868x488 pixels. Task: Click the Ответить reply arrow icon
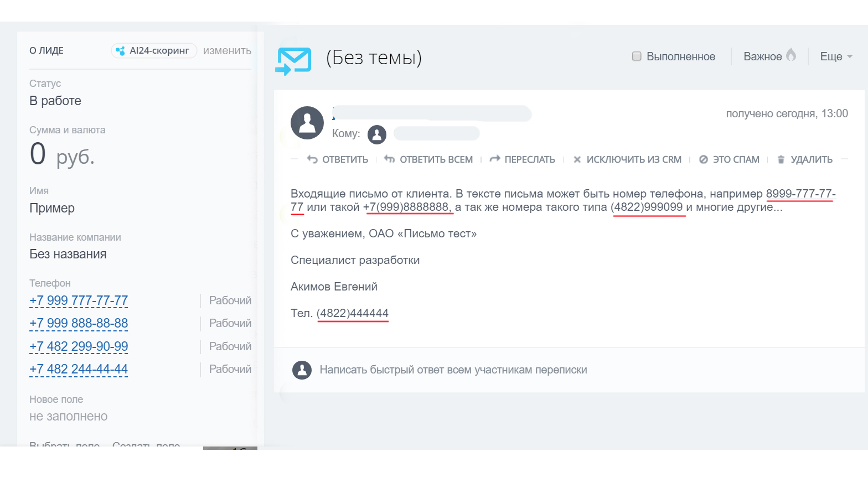click(x=313, y=159)
